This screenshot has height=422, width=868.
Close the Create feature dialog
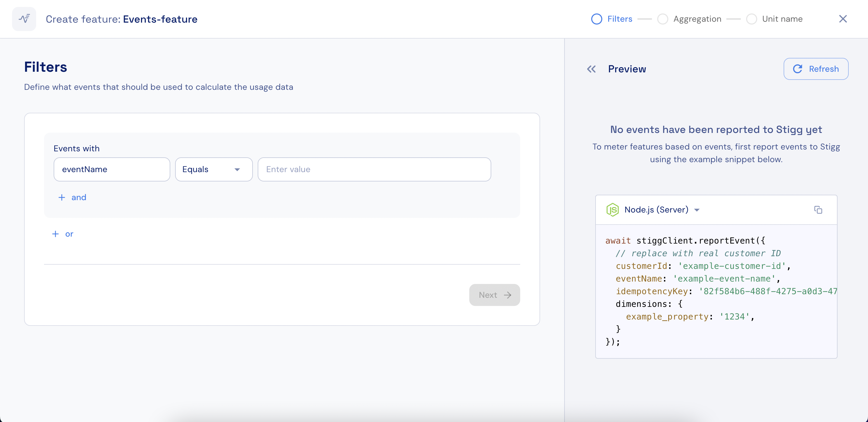[843, 19]
